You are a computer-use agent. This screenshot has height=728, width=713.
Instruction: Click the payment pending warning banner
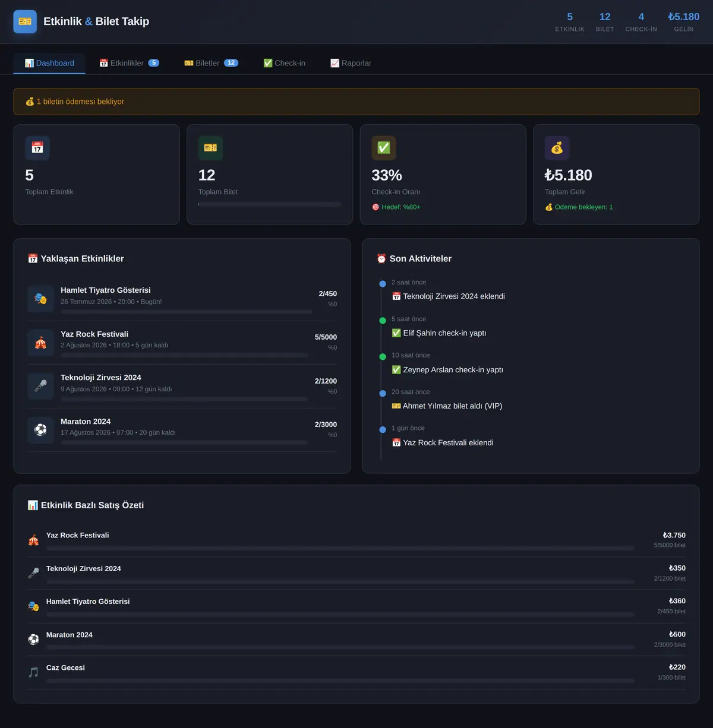click(356, 102)
